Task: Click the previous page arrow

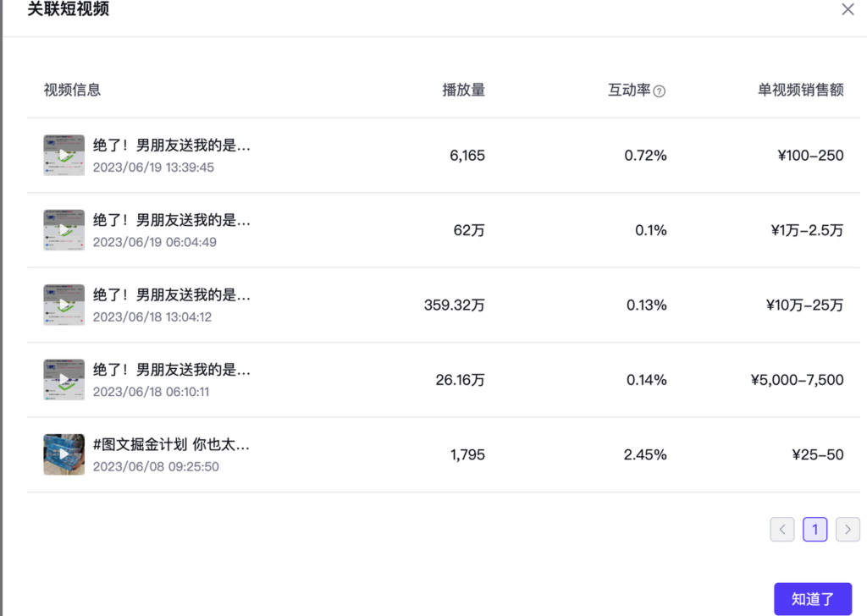Action: click(x=781, y=529)
